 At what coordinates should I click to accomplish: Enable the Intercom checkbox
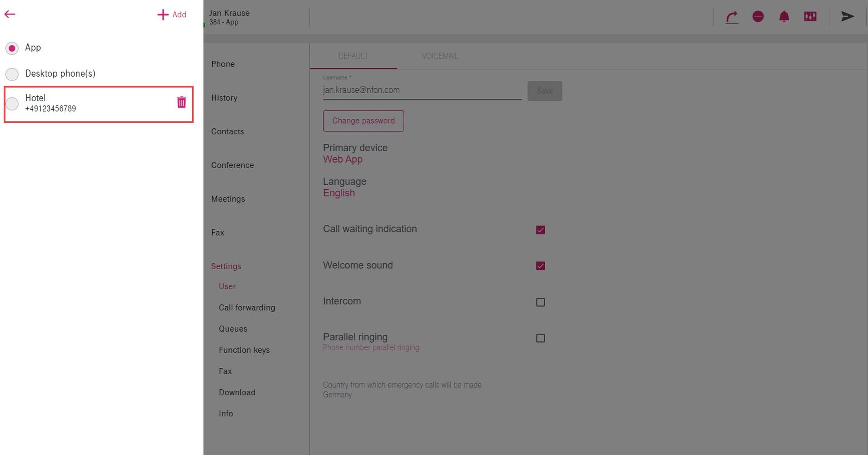point(540,302)
